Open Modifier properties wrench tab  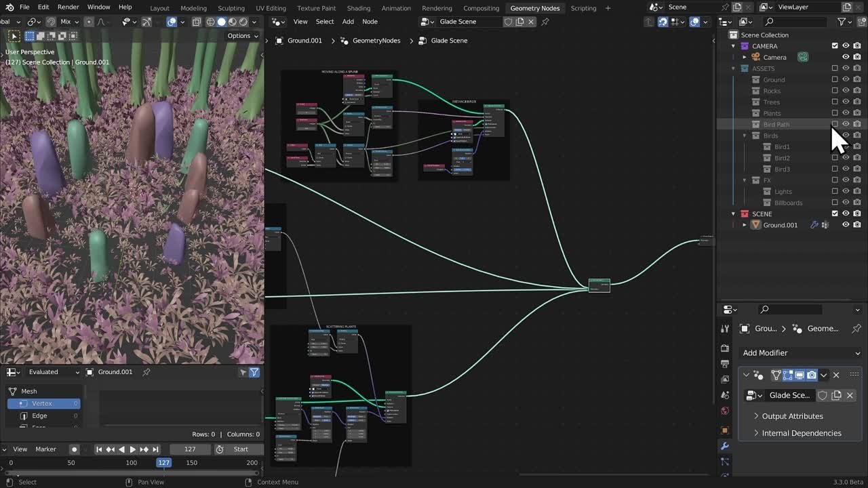tap(725, 446)
